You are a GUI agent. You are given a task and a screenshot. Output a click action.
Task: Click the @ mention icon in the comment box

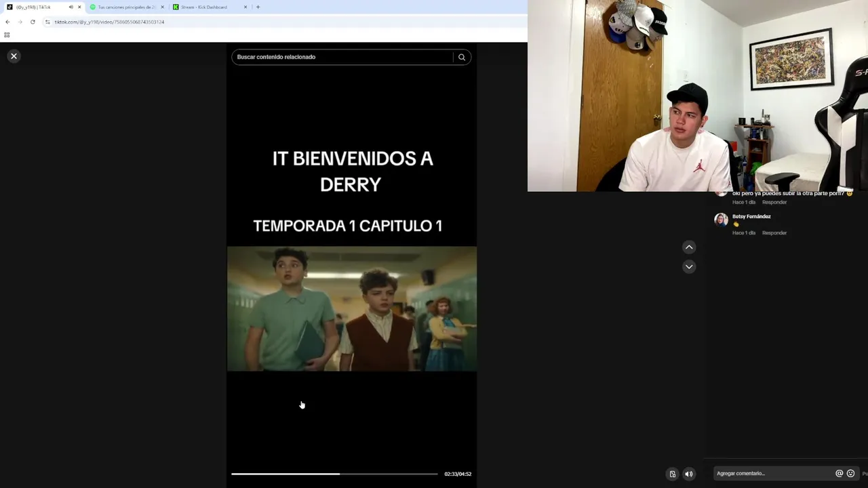(x=840, y=473)
